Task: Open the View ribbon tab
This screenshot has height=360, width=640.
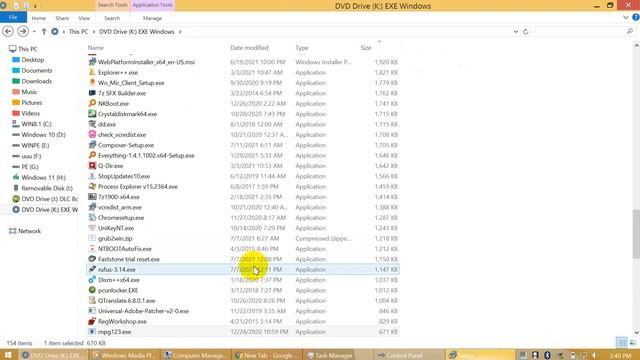Action: pos(84,18)
